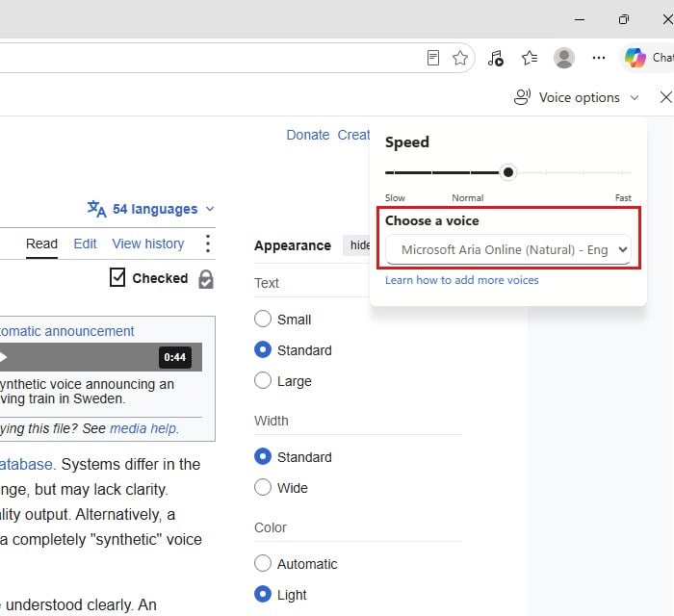Select Large text size

point(263,380)
